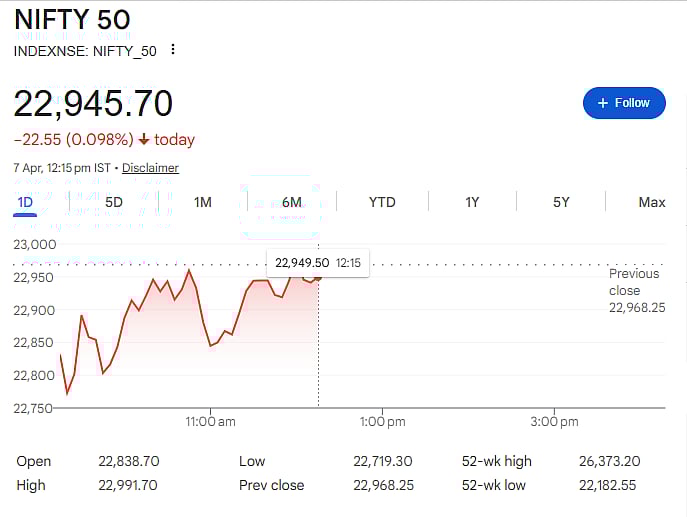Screen dimensions: 687x517
Task: Show the YTD chart range
Action: click(x=382, y=202)
